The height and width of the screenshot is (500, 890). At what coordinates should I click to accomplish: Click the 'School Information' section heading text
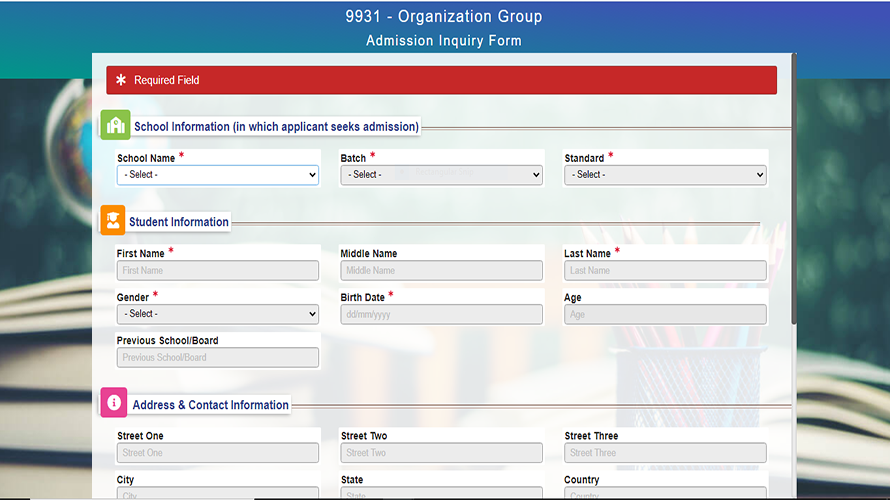276,127
